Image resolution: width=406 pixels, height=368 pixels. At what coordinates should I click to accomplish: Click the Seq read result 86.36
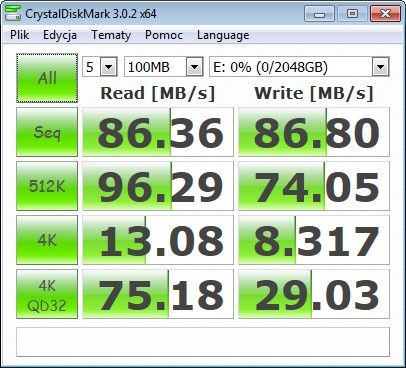158,132
